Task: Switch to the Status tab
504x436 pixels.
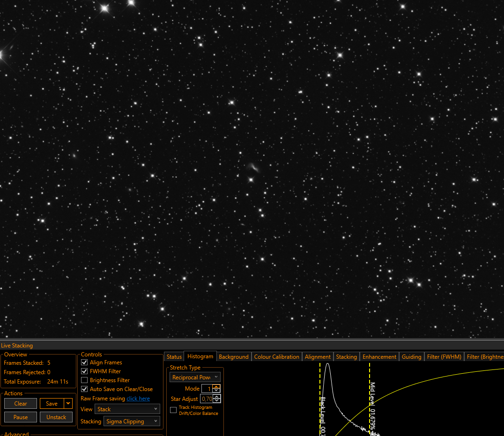Action: tap(174, 357)
